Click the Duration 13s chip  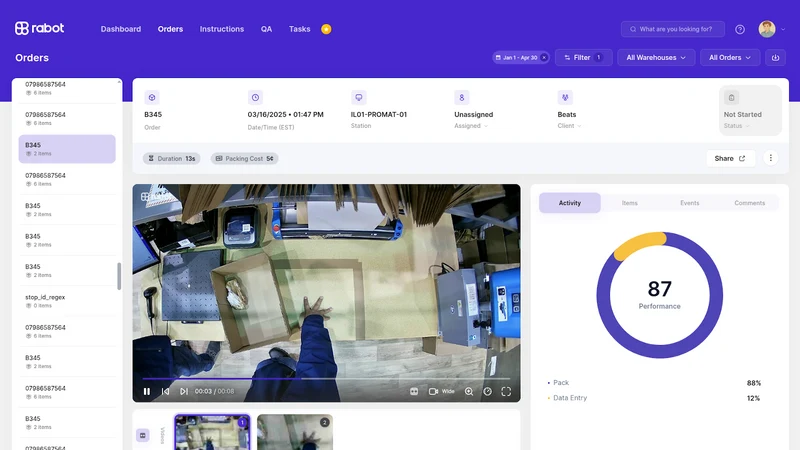171,159
